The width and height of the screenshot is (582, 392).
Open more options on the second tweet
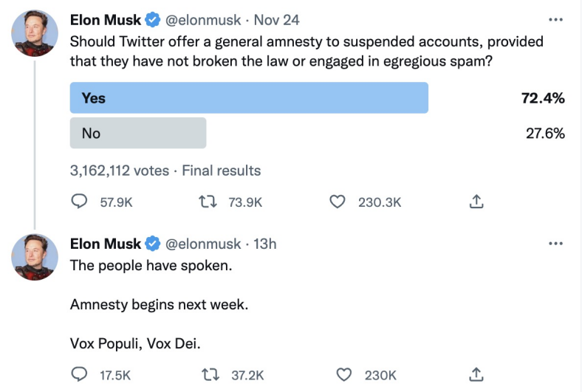coord(555,244)
